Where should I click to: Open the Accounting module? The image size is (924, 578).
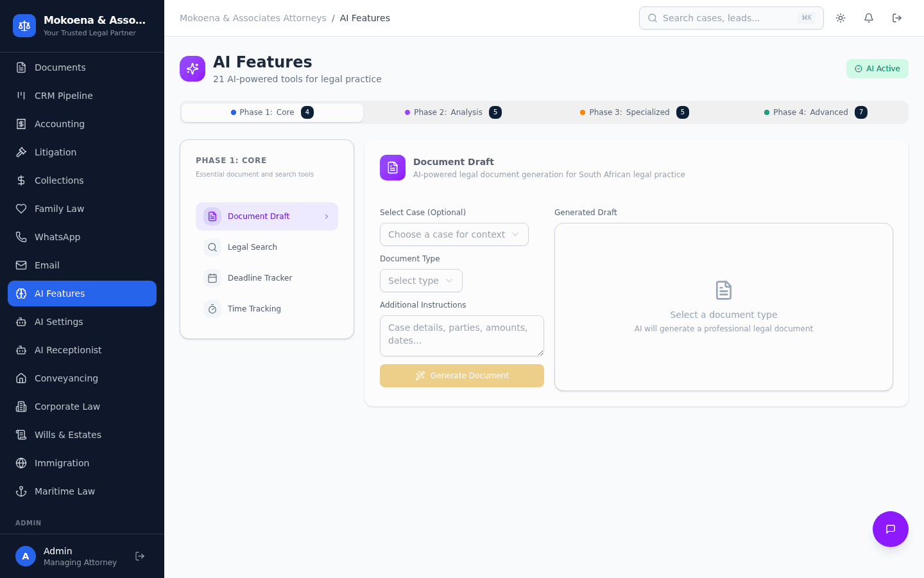point(82,124)
